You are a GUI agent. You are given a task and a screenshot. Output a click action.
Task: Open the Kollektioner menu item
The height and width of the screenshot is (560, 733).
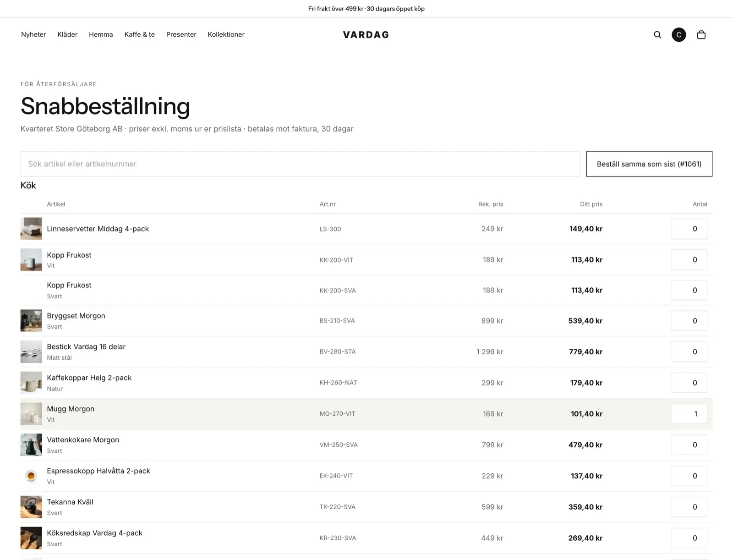tap(226, 34)
